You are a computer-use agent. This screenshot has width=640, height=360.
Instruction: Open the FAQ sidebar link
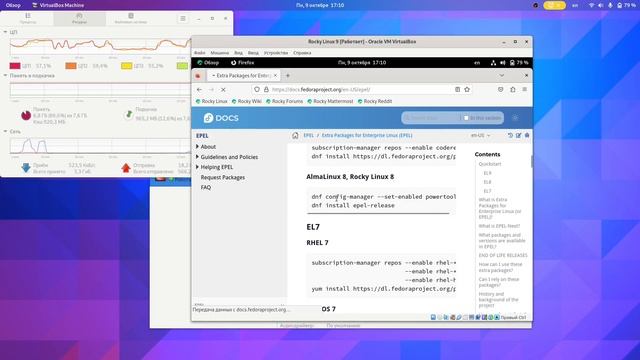click(206, 187)
